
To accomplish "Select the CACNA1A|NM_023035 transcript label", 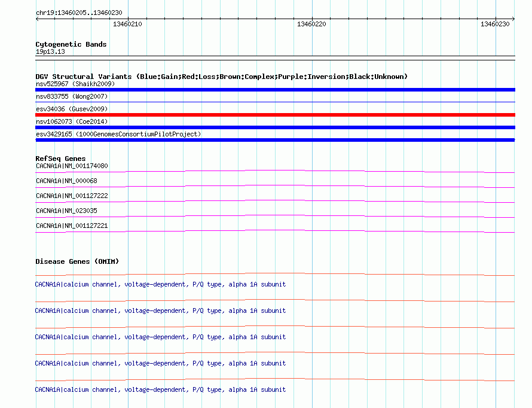I will click(66, 211).
